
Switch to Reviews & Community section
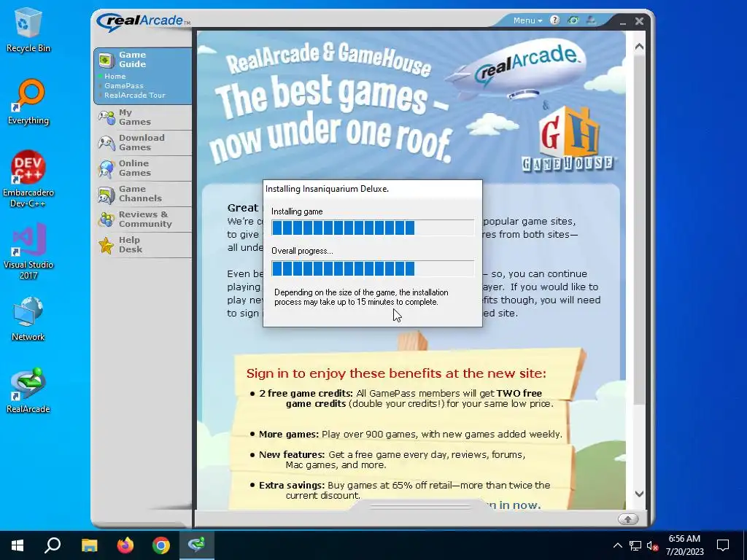(144, 219)
